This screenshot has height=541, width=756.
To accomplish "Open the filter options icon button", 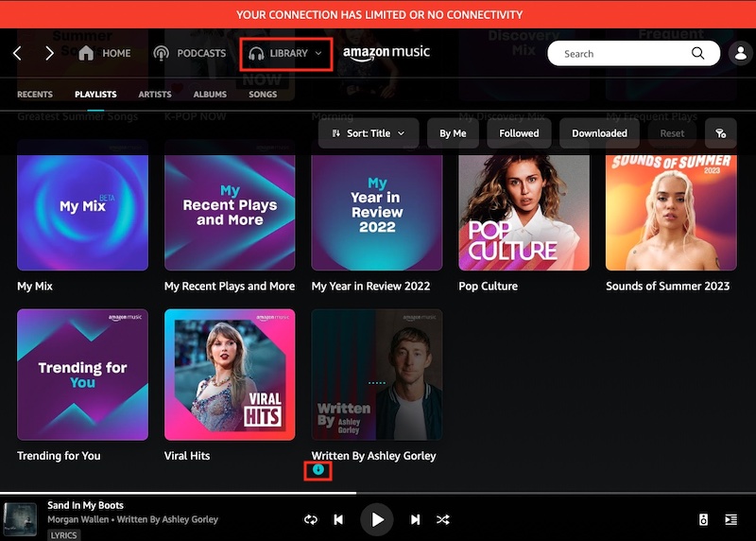I will pos(720,133).
